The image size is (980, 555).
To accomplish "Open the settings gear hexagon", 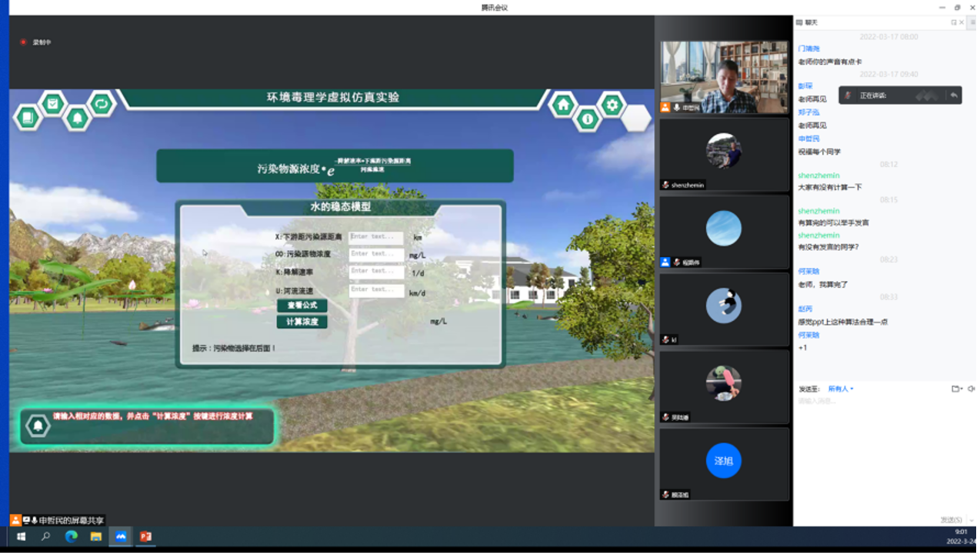I will 612,105.
